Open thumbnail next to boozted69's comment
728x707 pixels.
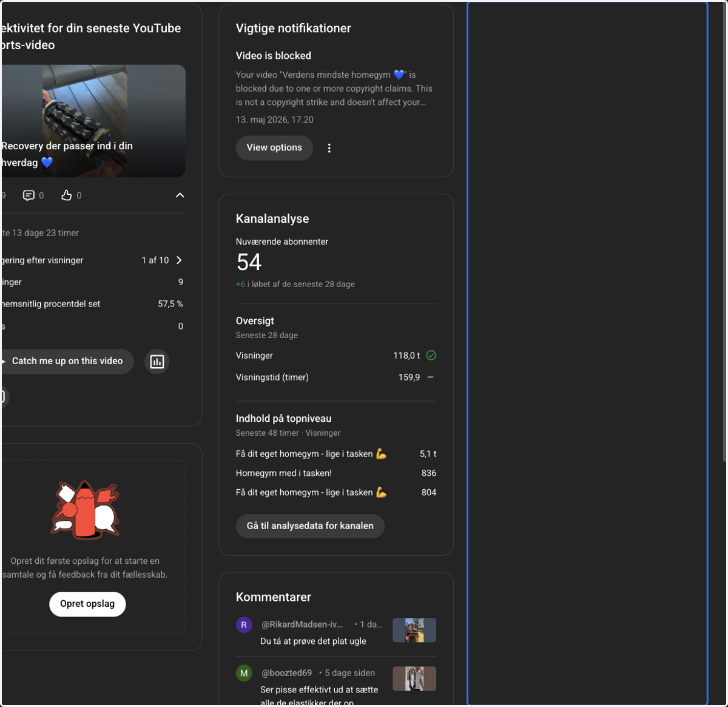click(x=414, y=678)
